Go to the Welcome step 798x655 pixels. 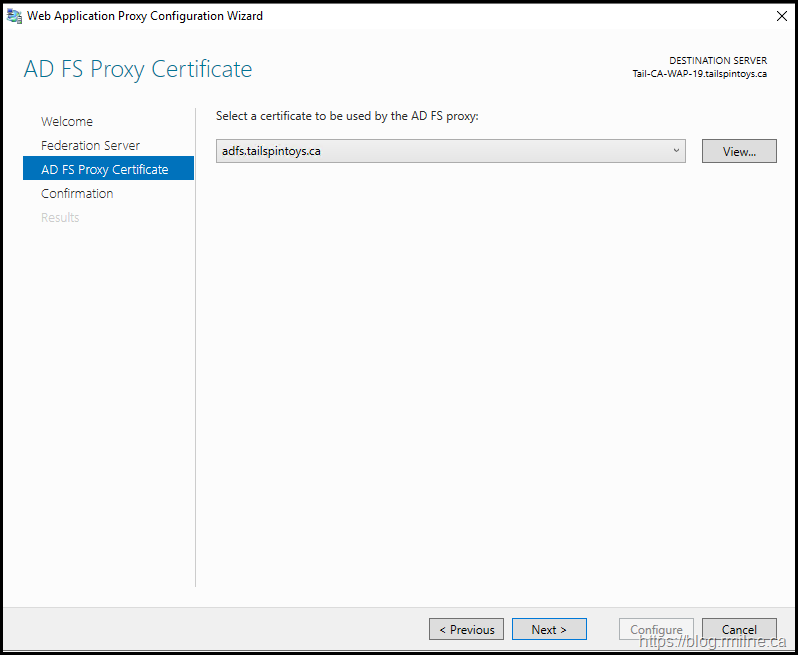click(67, 121)
